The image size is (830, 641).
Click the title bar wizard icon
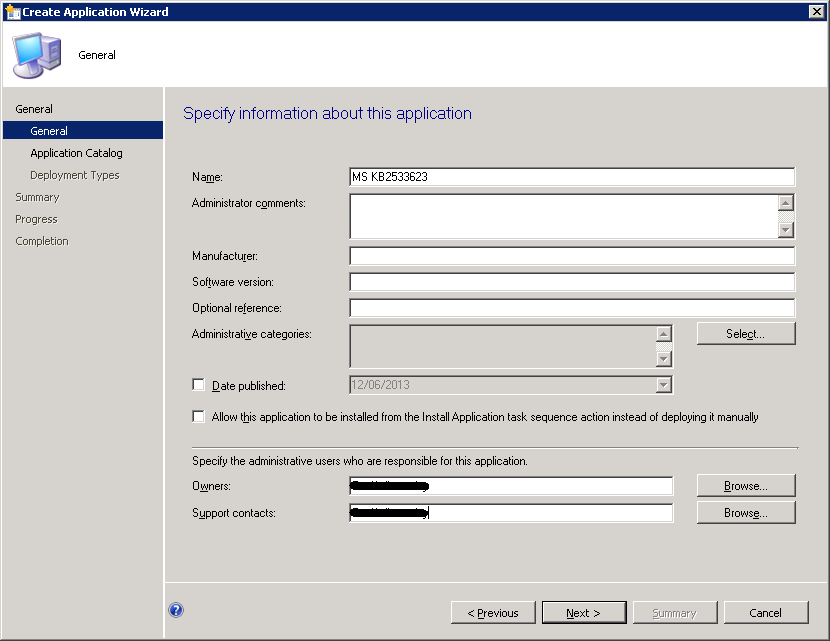[11, 12]
